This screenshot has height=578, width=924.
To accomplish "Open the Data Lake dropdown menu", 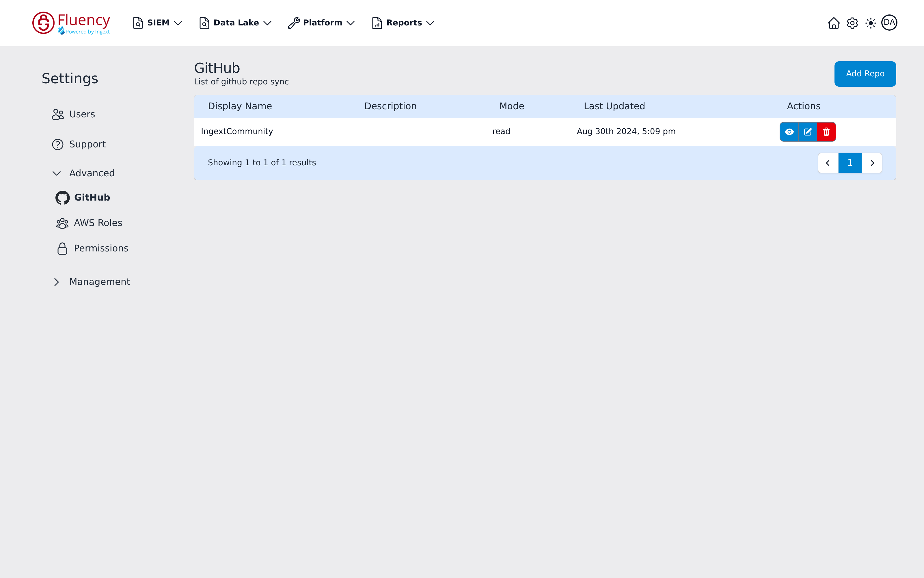I will click(235, 23).
